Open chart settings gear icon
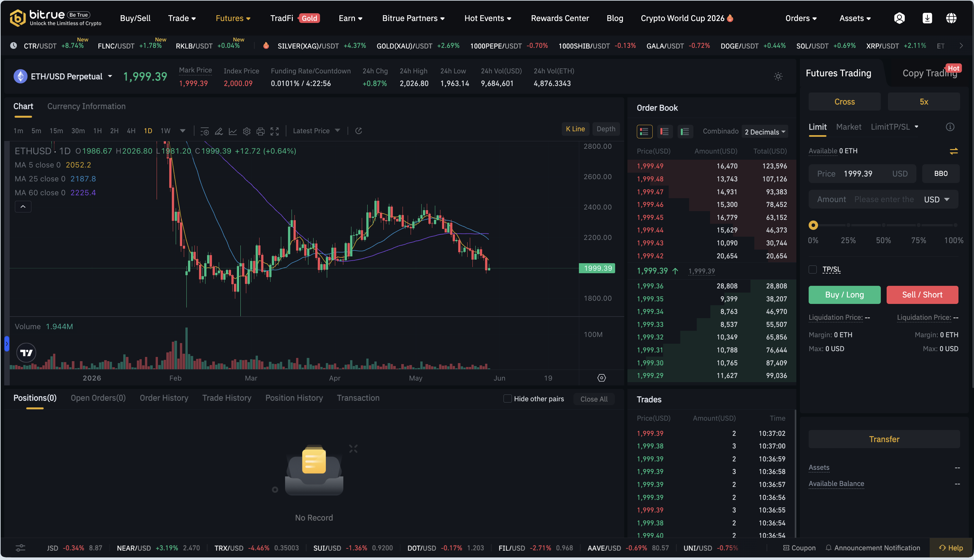This screenshot has width=974, height=560. (247, 131)
